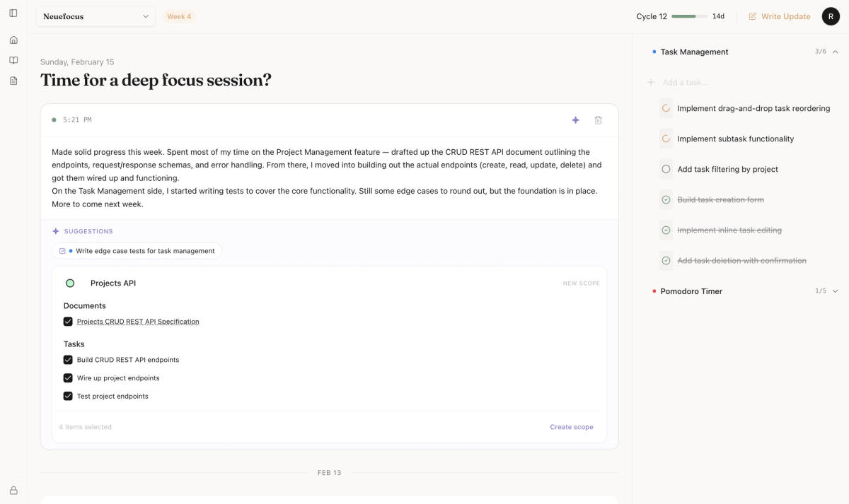
Task: Open the journal book icon in the sidebar
Action: coord(13,60)
